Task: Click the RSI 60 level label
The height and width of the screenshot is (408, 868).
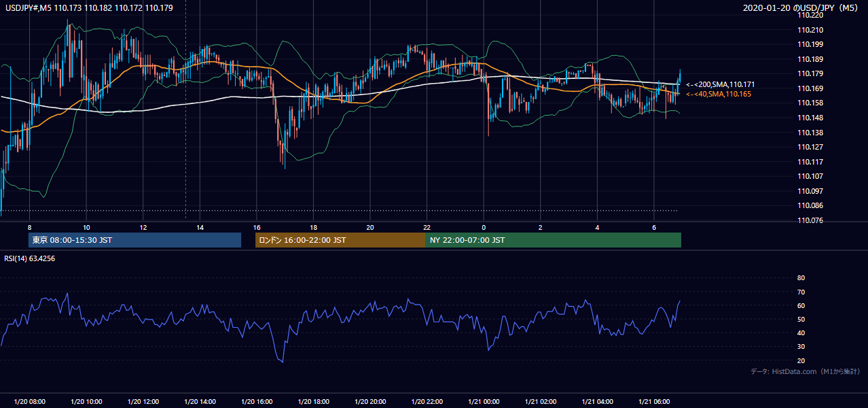Action: tap(801, 305)
